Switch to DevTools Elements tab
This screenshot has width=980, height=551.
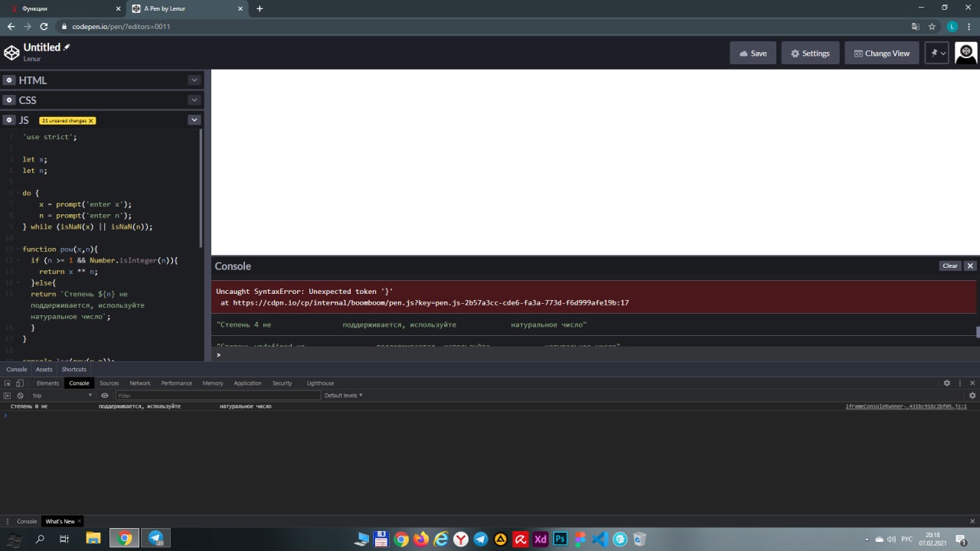coord(47,383)
